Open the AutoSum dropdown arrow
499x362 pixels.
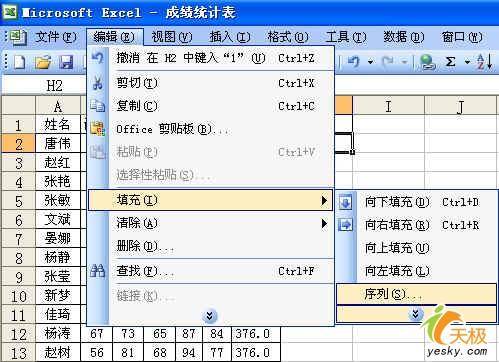467,62
